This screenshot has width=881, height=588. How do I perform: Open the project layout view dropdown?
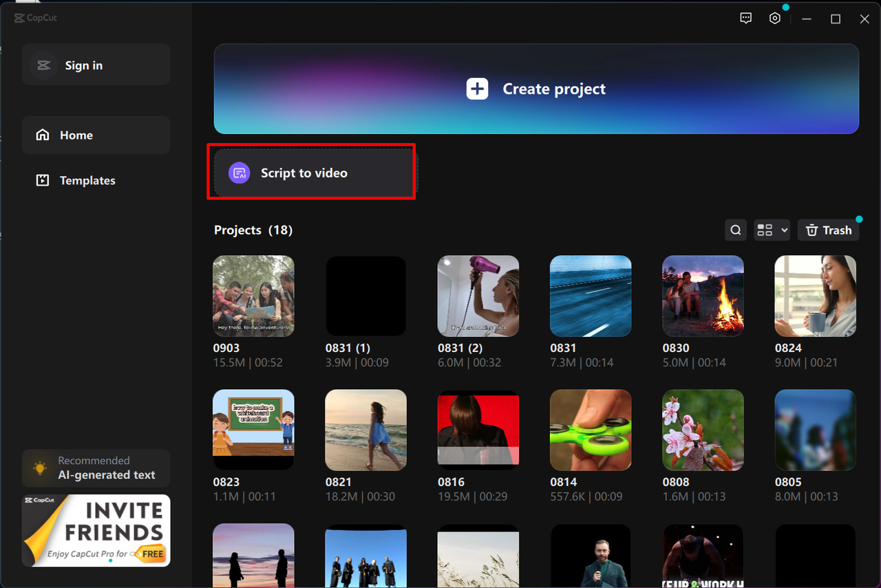click(772, 230)
